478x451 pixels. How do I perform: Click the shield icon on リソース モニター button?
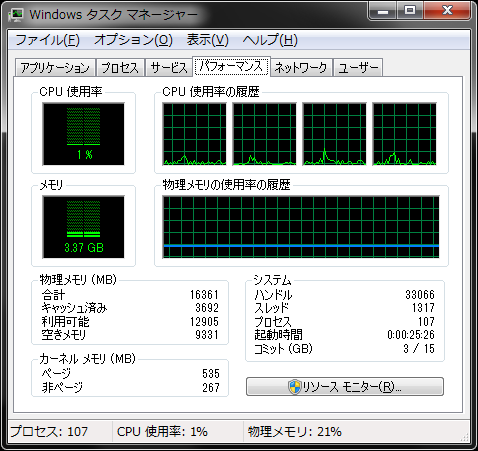point(294,387)
